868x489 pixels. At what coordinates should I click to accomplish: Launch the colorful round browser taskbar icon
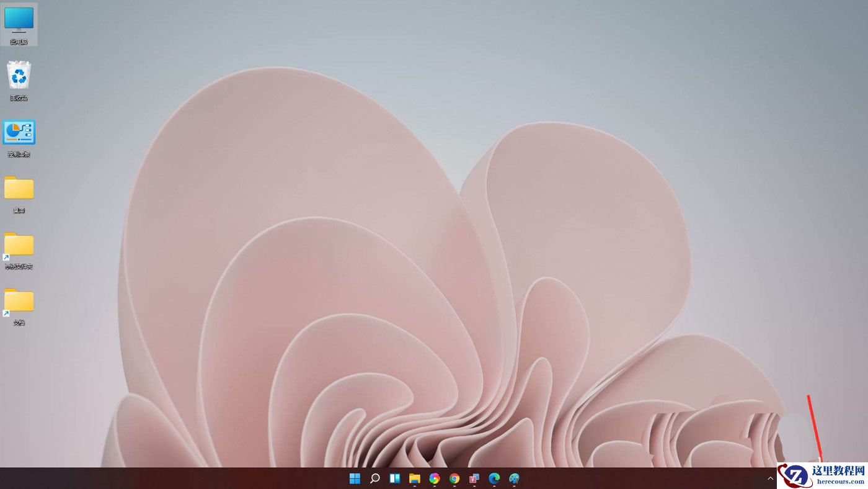[435, 478]
